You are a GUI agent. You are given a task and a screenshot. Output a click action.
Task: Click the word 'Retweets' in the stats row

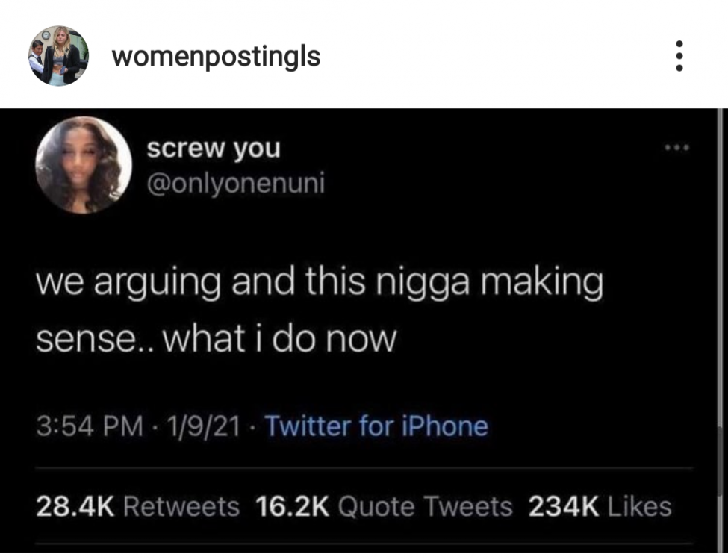(x=181, y=506)
